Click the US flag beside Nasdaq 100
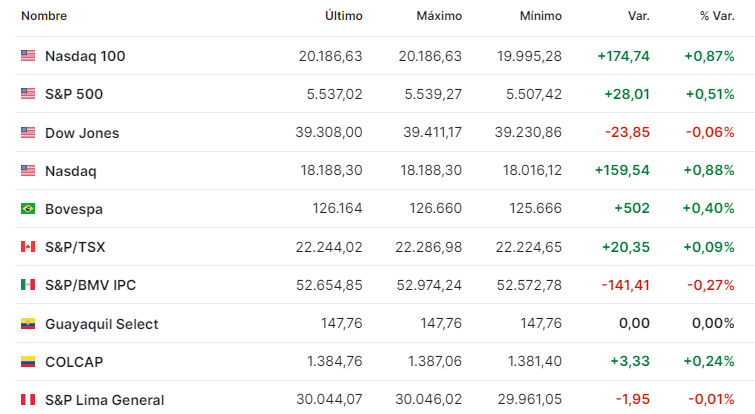This screenshot has height=414, width=755. 28,56
